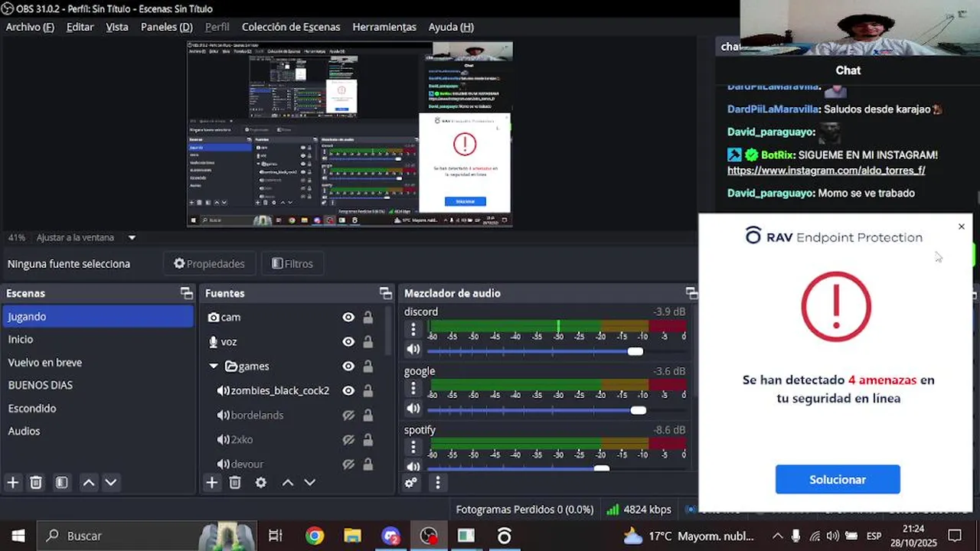This screenshot has width=980, height=551.
Task: Show the devour source using crossed eye
Action: coord(348,464)
